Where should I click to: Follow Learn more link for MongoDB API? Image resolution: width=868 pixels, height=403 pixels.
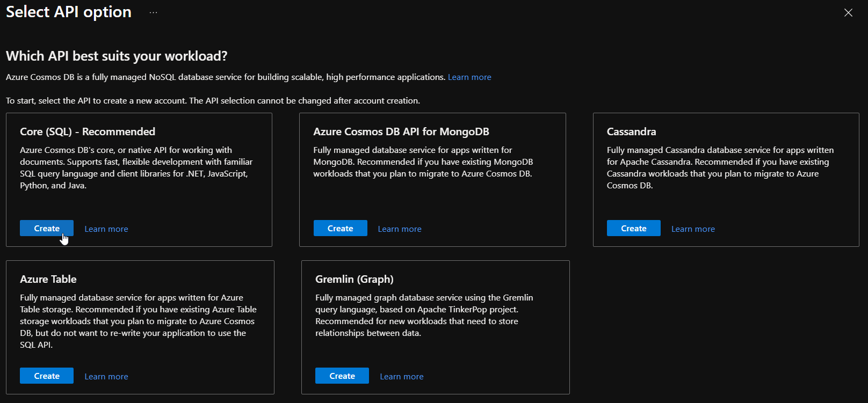coord(399,229)
